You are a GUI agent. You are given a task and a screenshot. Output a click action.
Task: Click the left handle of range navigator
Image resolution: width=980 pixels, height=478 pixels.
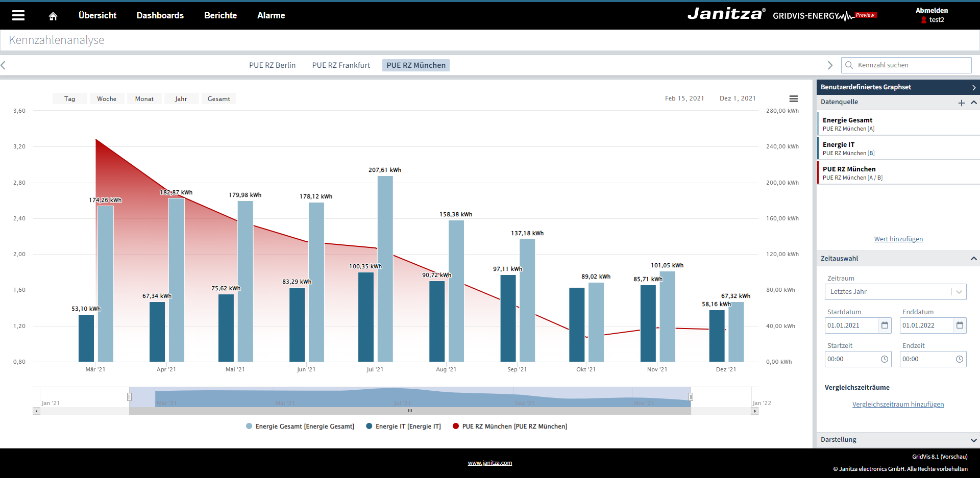click(x=130, y=397)
